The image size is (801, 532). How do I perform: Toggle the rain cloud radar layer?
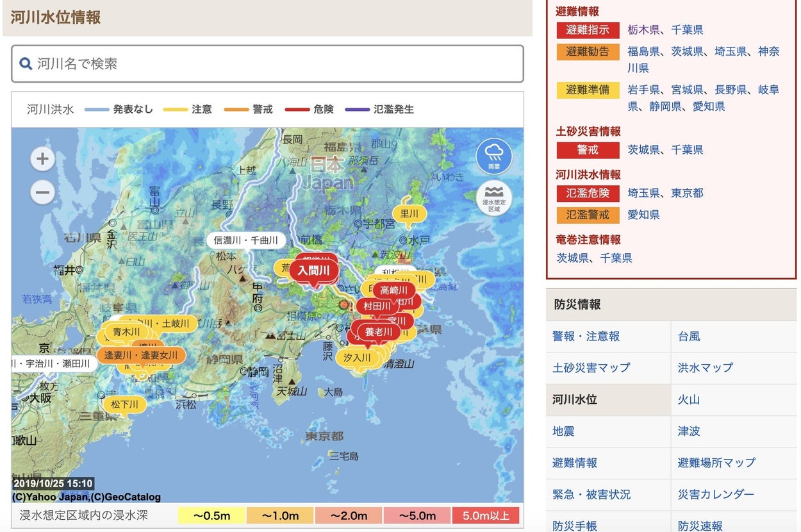click(x=493, y=156)
